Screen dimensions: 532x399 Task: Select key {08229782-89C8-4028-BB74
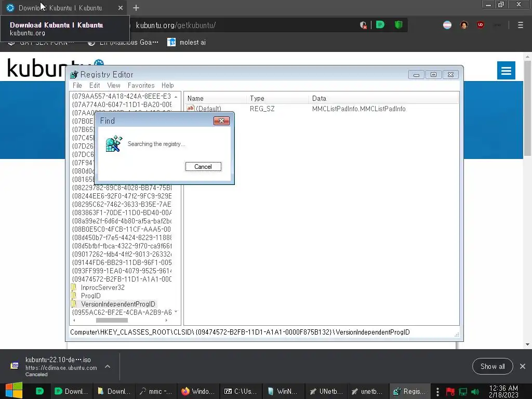tap(122, 188)
